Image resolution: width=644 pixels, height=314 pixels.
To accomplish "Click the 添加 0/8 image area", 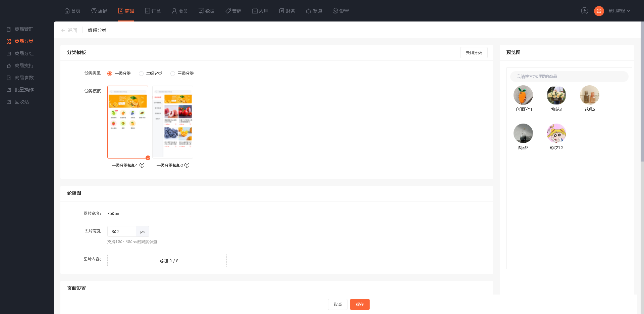I will [167, 261].
